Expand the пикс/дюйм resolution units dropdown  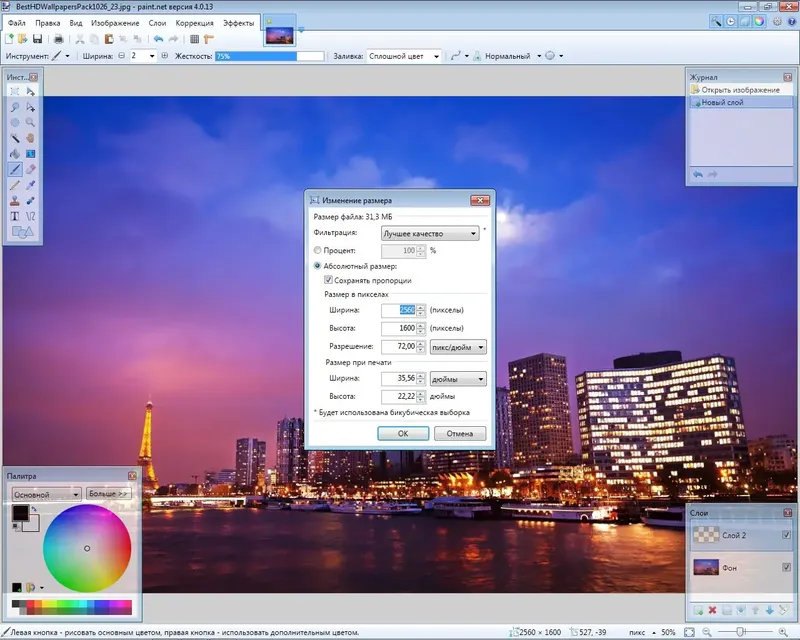(457, 347)
